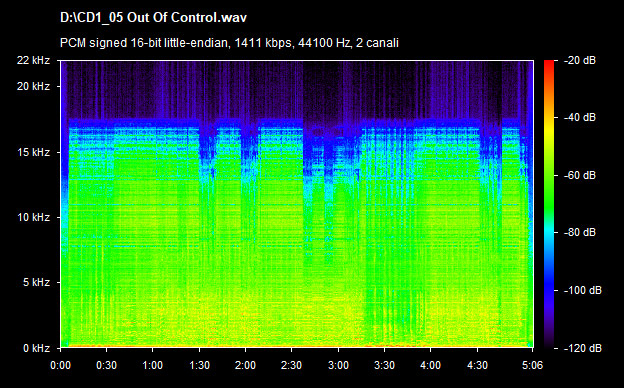
Task: Click the file path title 'CD1_05 Out Of Control.wav'
Action: coord(153,18)
